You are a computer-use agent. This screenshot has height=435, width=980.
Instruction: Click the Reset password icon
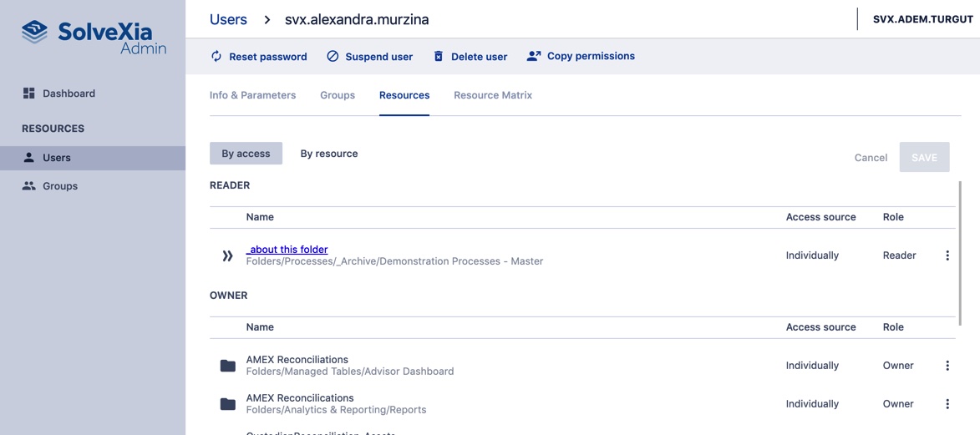(216, 56)
